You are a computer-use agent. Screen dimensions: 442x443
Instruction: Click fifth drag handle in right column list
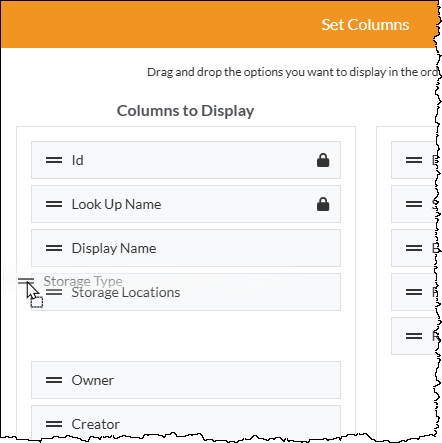(414, 336)
